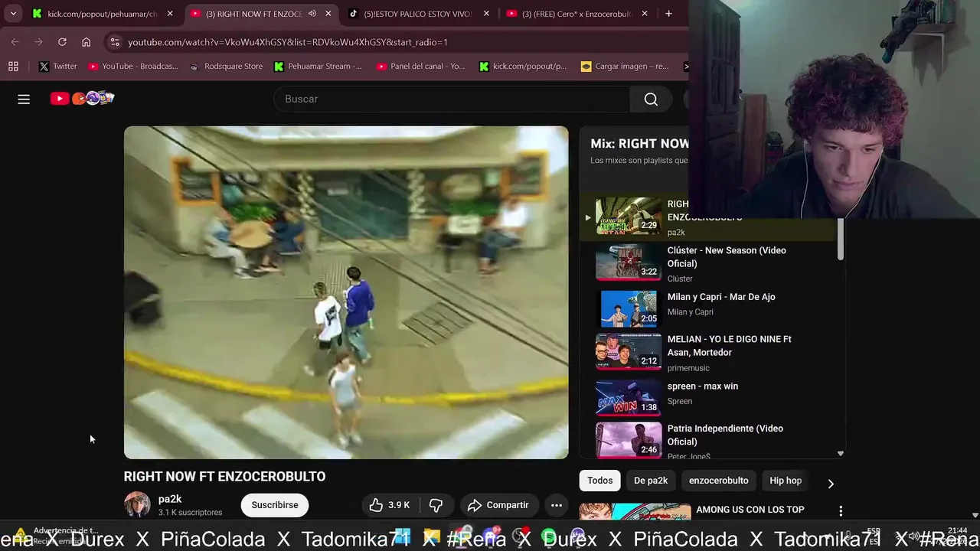Open the AMONG US CON LOS TOP video

[x=750, y=510]
